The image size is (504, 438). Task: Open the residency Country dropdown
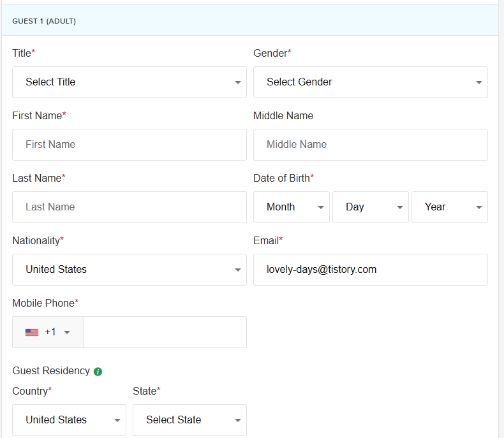69,420
